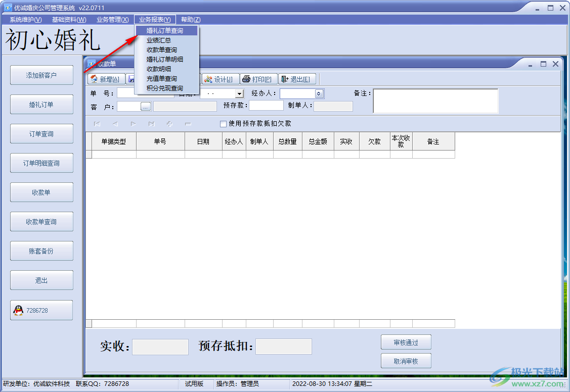Select 婚礼订单明细 menu entry
This screenshot has width=570, height=392.
[x=167, y=60]
